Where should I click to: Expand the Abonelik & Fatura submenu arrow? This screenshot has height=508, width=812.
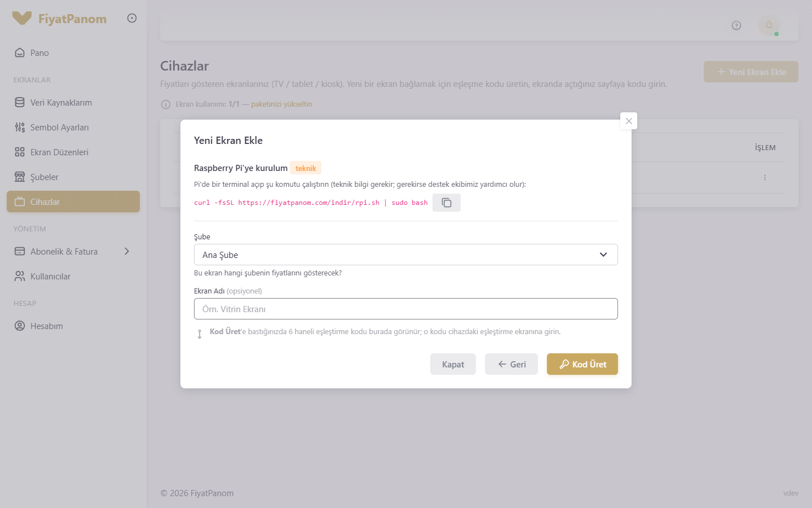pyautogui.click(x=127, y=251)
